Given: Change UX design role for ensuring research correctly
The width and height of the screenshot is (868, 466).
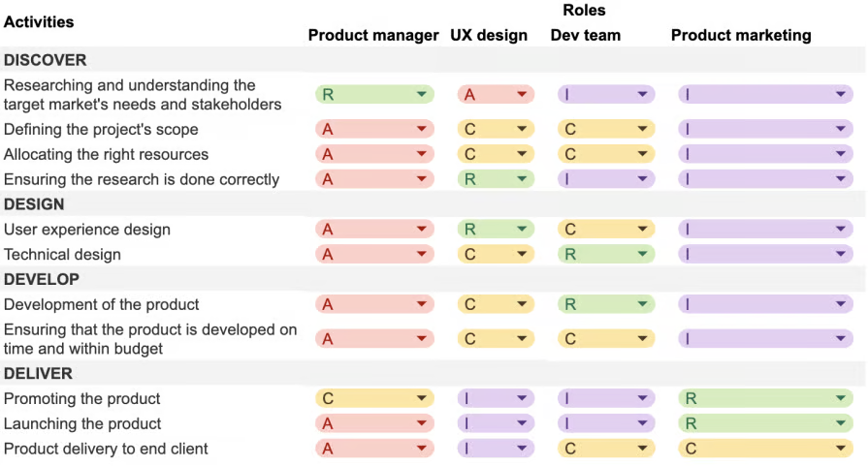Looking at the screenshot, I should (x=496, y=179).
